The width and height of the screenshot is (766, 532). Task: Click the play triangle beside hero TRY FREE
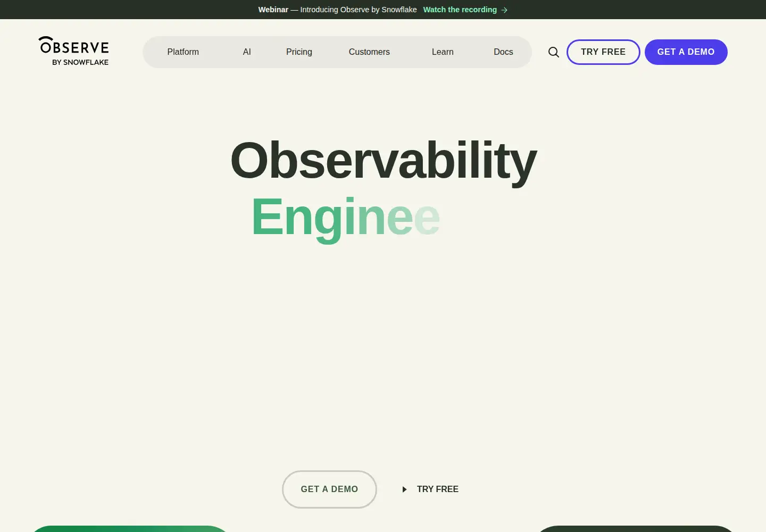pos(404,489)
